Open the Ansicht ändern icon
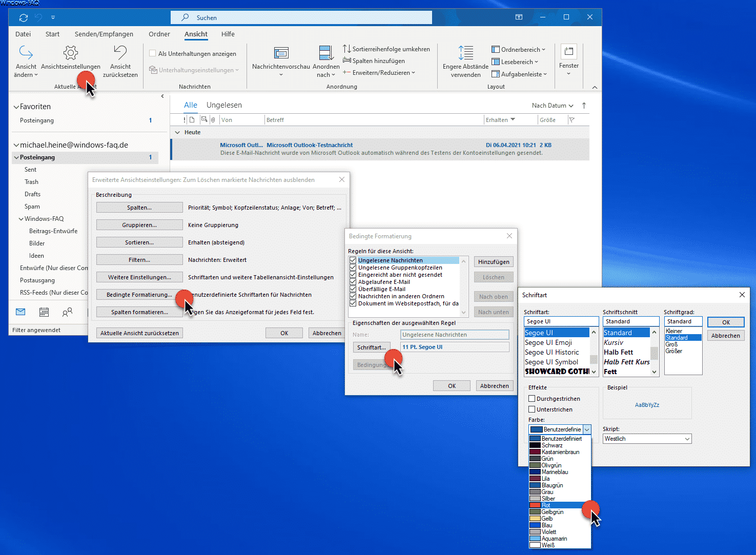This screenshot has width=756, height=555. click(26, 53)
